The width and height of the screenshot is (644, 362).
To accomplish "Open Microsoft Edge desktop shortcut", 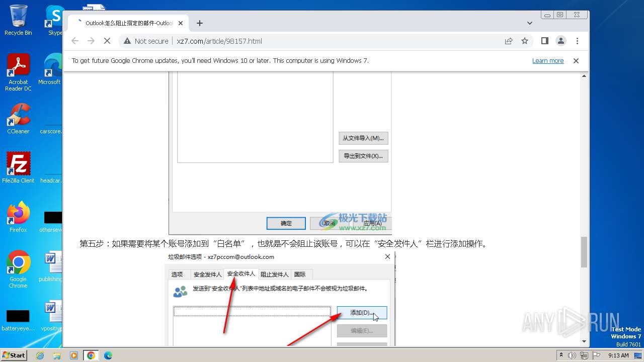I will click(51, 69).
